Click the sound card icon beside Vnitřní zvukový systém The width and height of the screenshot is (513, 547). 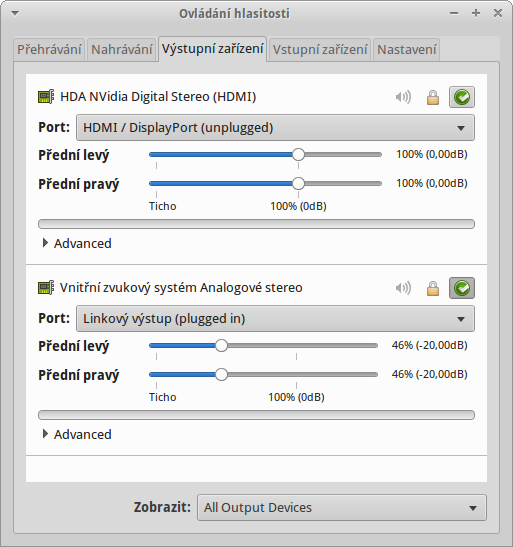coord(46,288)
